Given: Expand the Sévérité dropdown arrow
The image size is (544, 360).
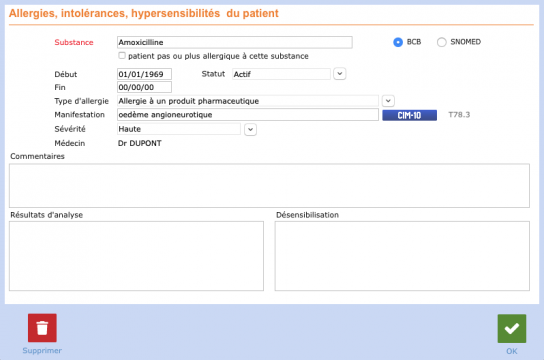Looking at the screenshot, I should 250,130.
